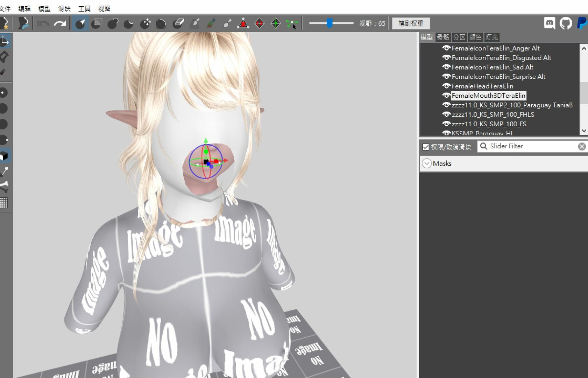Redo the last undone action
The width and height of the screenshot is (588, 378).
coord(60,23)
